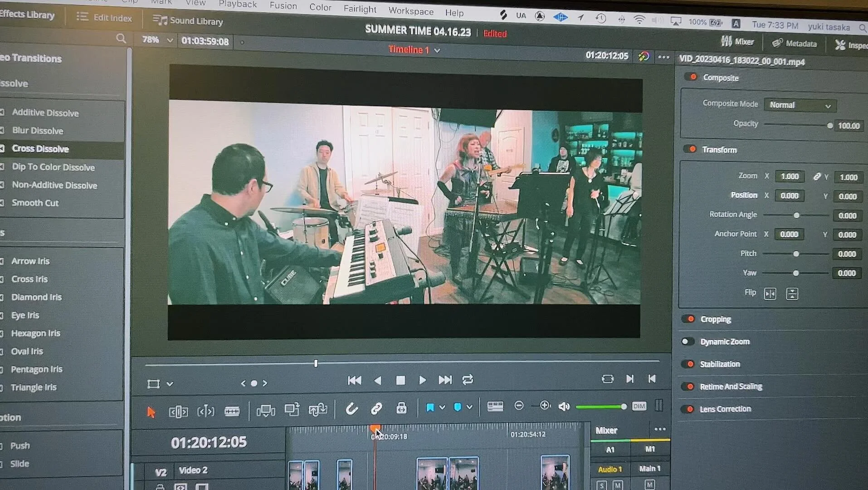
Task: Toggle the Linked Selection chain icon
Action: pyautogui.click(x=376, y=409)
